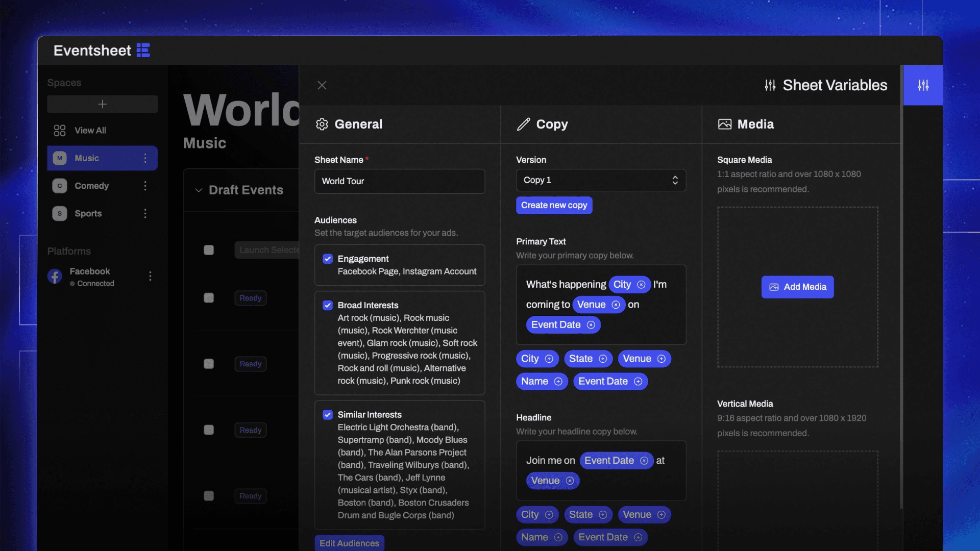Click the Sheet Variables sliders button
This screenshot has width=980, height=551.
click(923, 85)
